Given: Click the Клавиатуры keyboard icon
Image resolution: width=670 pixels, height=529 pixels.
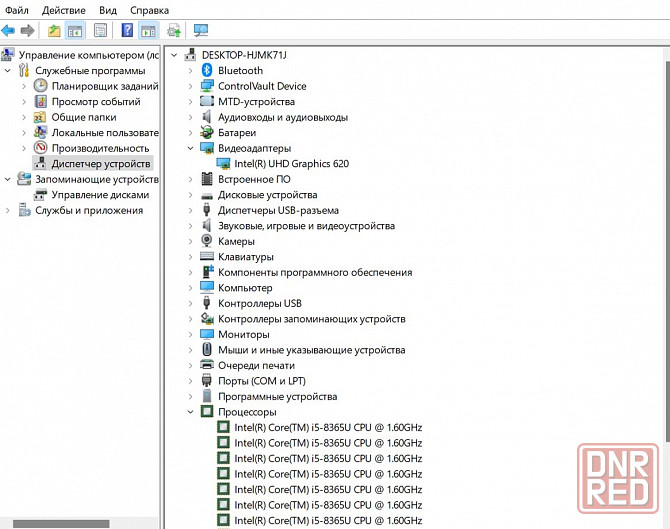Looking at the screenshot, I should coord(207,256).
